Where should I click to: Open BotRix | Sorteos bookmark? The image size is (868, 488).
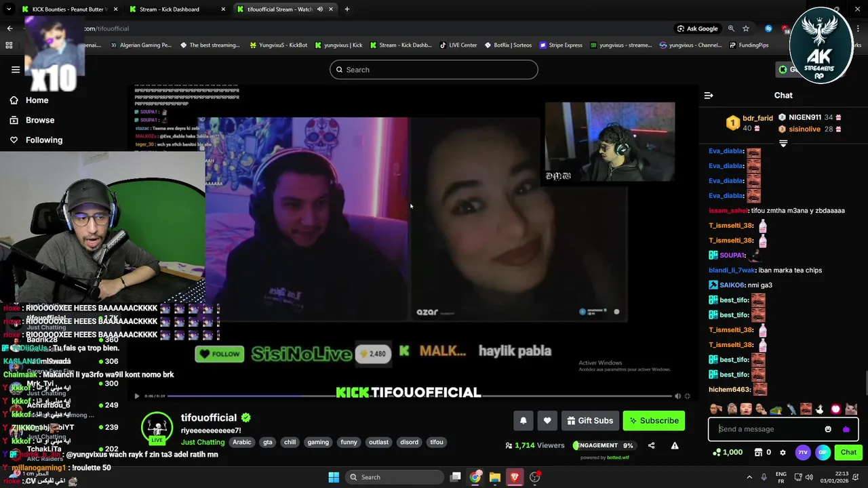(509, 45)
